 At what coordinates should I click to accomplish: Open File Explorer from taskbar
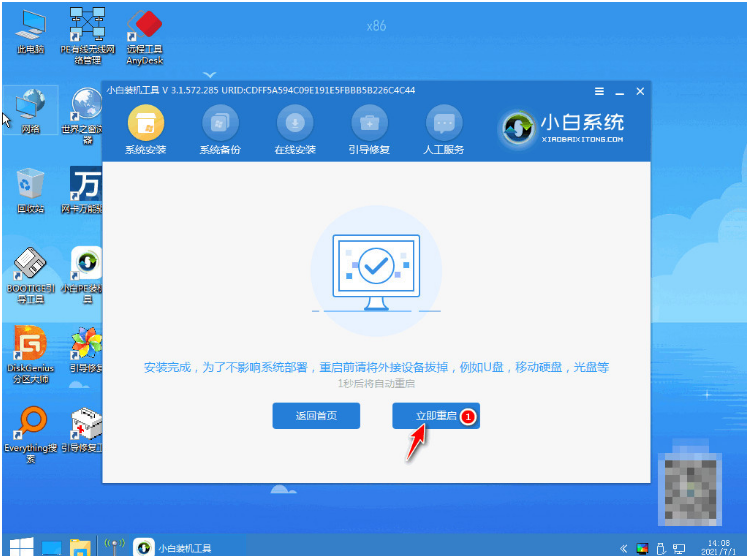click(x=80, y=548)
